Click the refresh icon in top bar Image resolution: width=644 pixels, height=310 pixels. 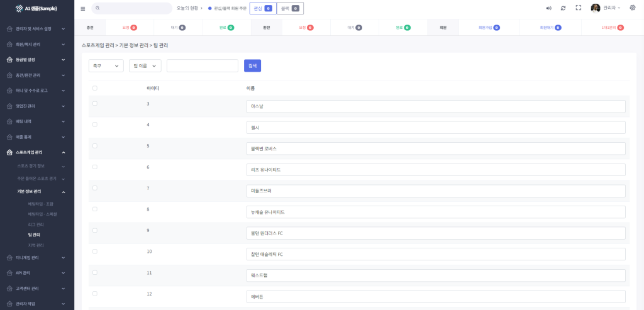(x=563, y=8)
